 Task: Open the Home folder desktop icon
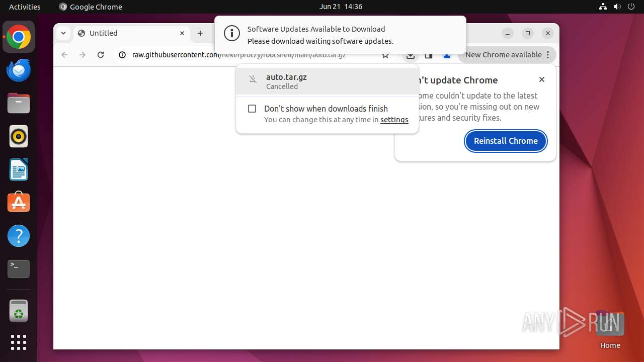(610, 330)
